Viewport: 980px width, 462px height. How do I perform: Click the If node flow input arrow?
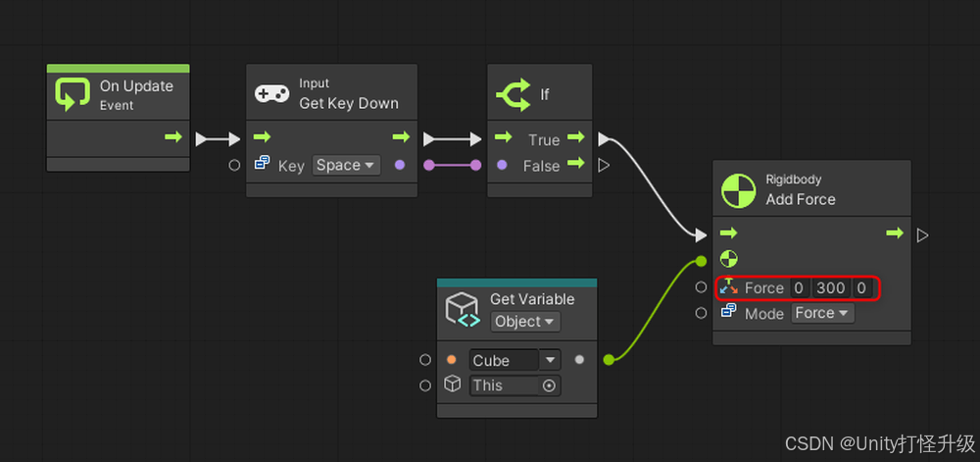tap(503, 137)
